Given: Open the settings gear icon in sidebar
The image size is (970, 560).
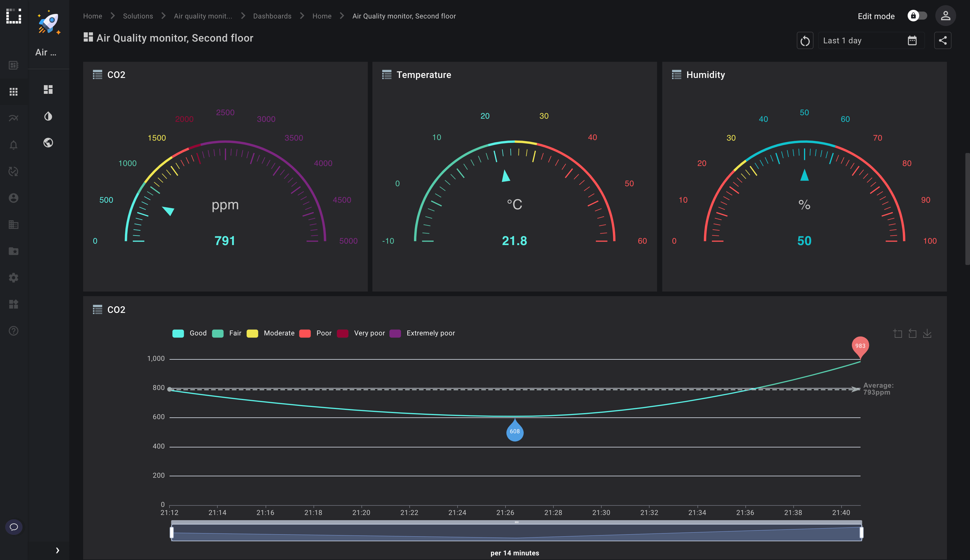Looking at the screenshot, I should click(x=14, y=278).
